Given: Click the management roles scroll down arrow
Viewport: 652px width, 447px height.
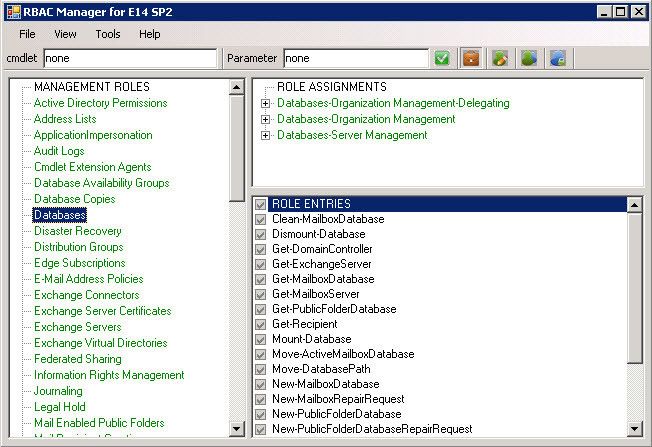Looking at the screenshot, I should point(237,428).
